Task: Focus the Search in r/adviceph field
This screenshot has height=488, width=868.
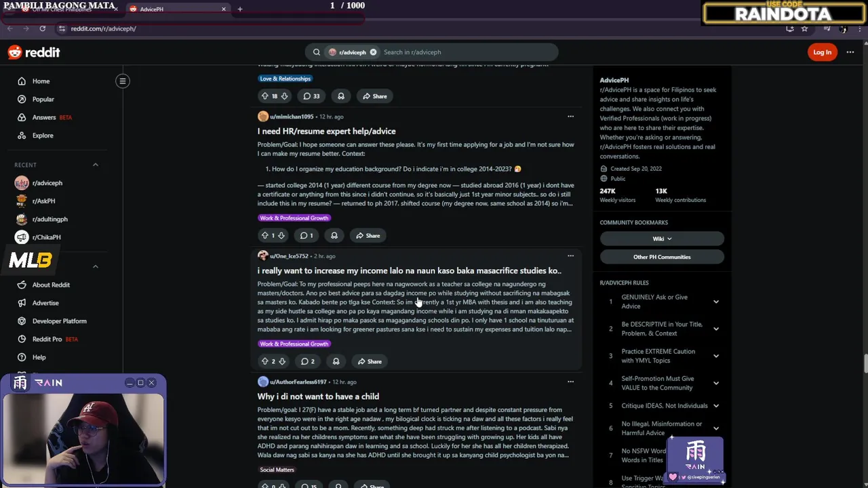Action: tap(468, 52)
